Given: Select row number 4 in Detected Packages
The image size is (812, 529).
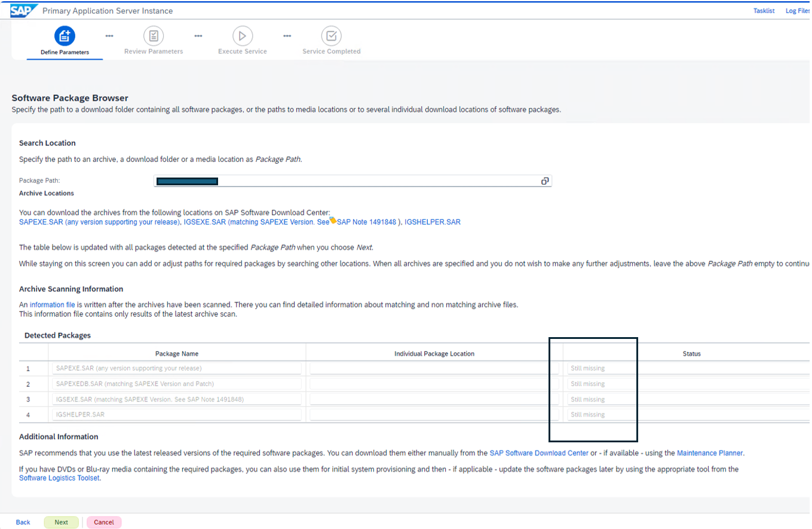Looking at the screenshot, I should 29,414.
